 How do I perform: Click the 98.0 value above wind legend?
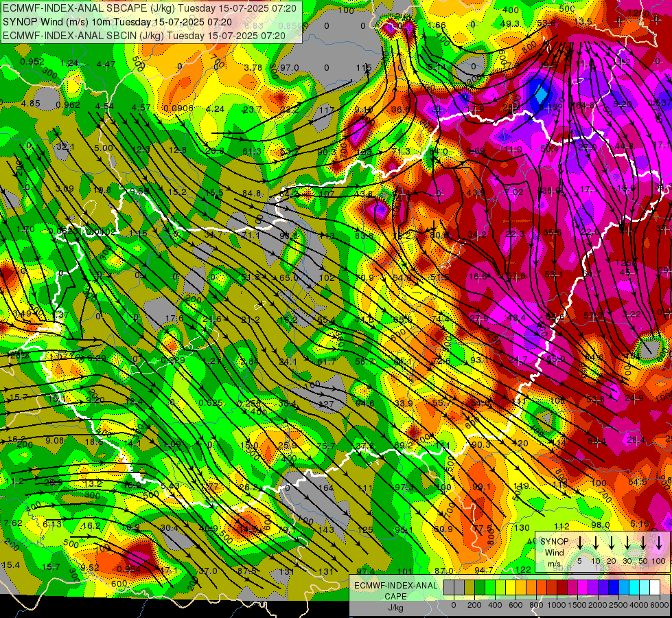(601, 525)
